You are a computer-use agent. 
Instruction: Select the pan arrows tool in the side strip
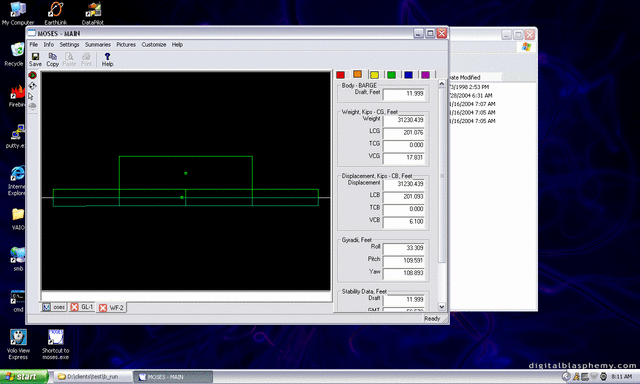(x=32, y=86)
